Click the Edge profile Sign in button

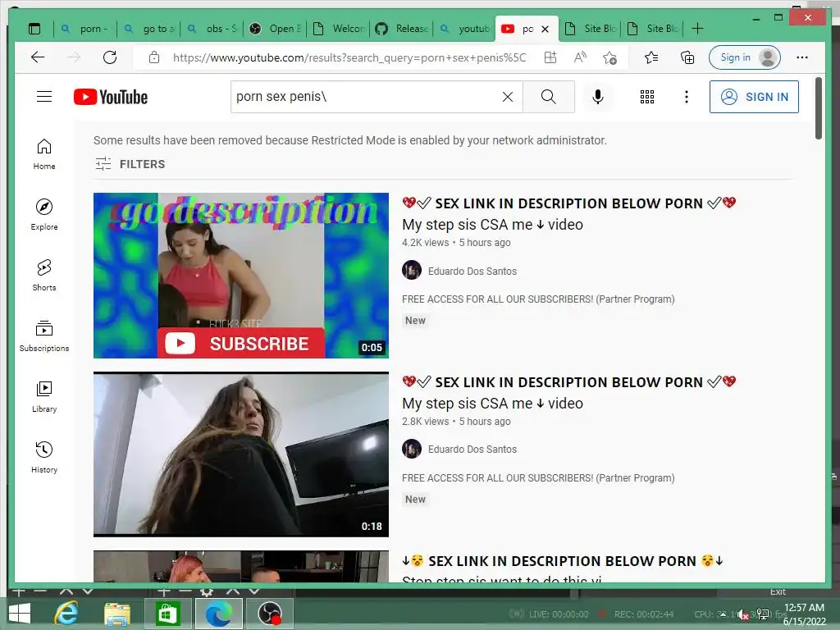(x=744, y=57)
